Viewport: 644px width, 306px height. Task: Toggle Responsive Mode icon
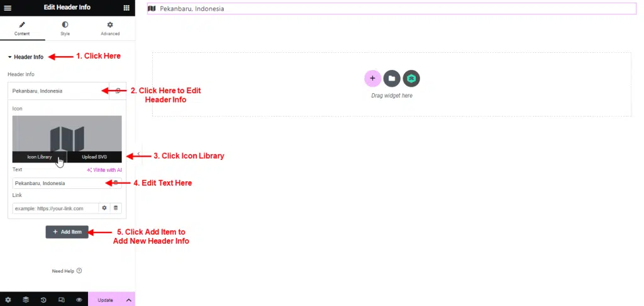tap(62, 300)
